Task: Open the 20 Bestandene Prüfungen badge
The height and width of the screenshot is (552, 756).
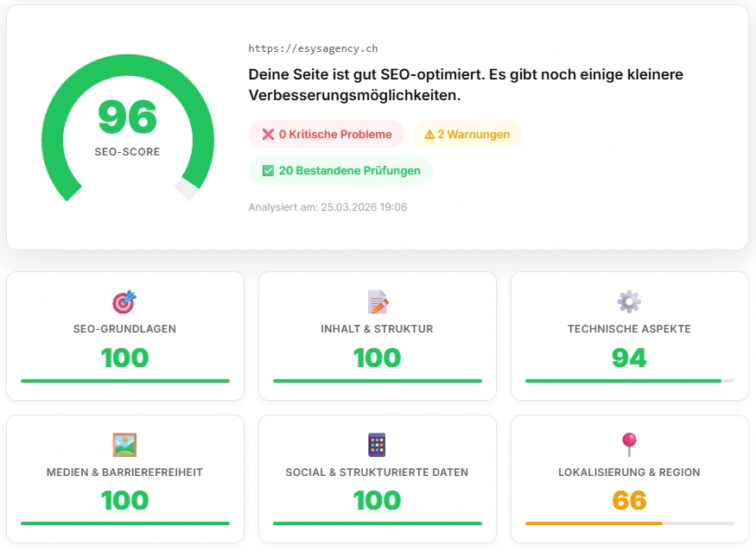Action: pos(340,170)
